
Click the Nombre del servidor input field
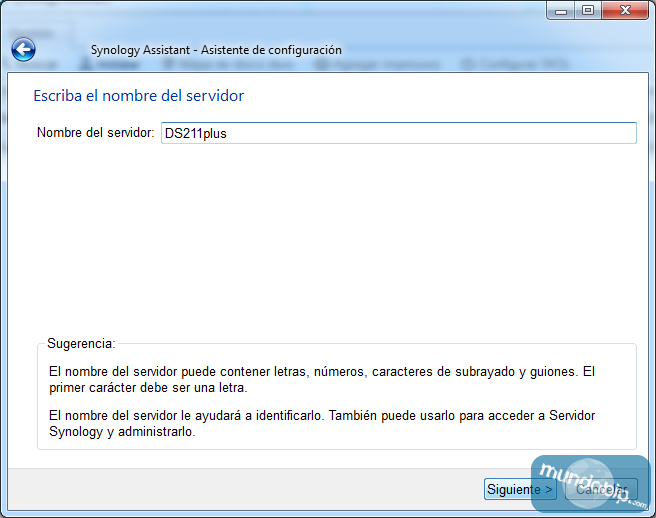click(399, 133)
